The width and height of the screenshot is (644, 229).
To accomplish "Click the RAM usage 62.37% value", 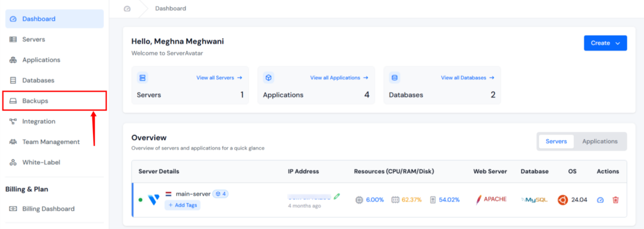I will click(411, 200).
